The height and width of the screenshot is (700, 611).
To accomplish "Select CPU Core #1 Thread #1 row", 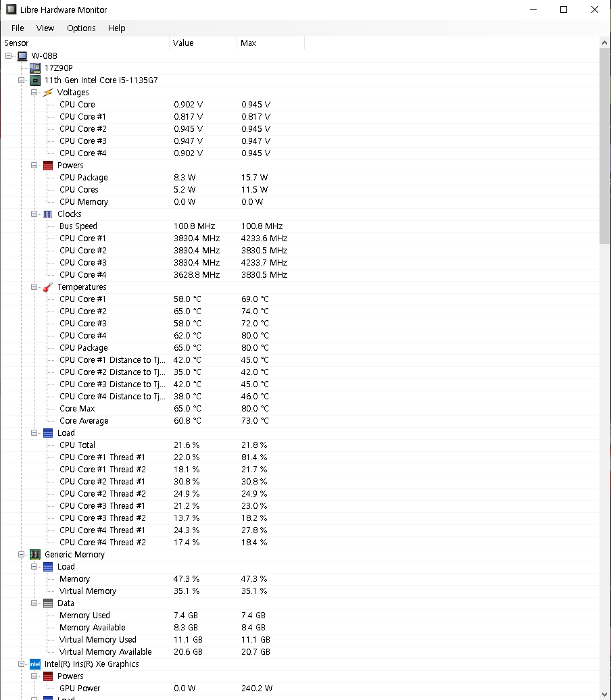I will (x=299, y=457).
